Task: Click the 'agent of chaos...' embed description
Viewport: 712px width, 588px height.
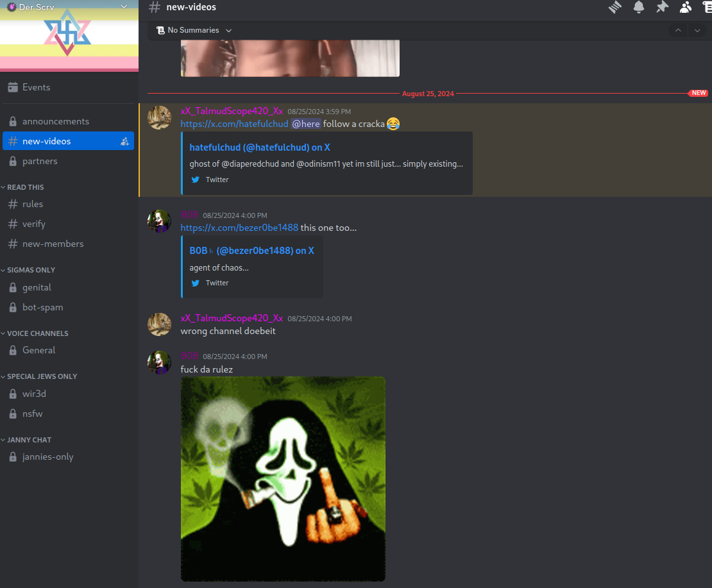Action: point(219,268)
